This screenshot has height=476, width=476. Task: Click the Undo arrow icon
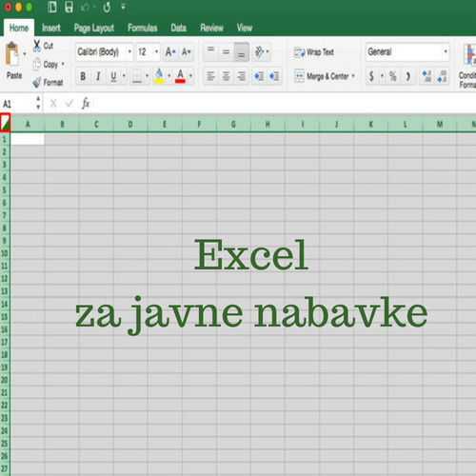85,7
